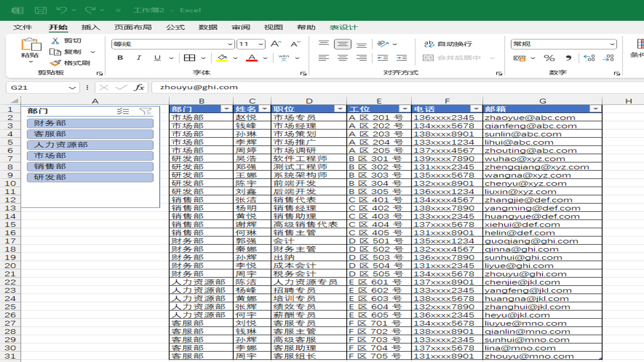
Task: Apply percent style format
Action: (x=549, y=58)
